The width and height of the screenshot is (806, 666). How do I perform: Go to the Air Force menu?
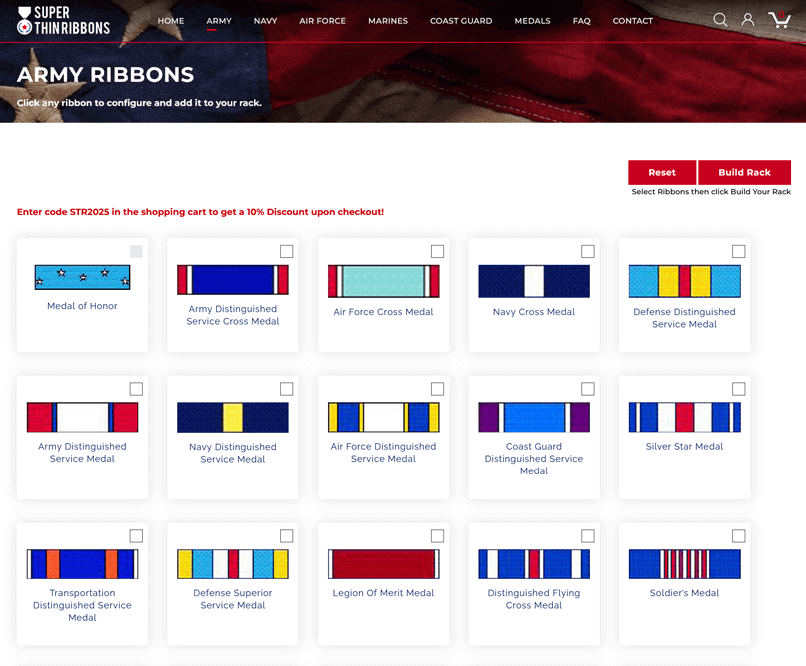322,21
